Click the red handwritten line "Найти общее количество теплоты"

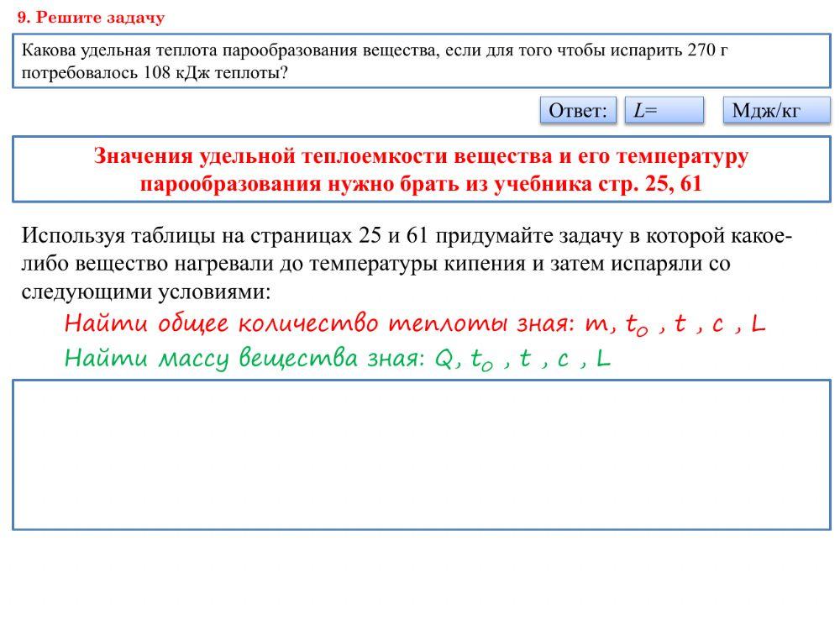pos(285,324)
